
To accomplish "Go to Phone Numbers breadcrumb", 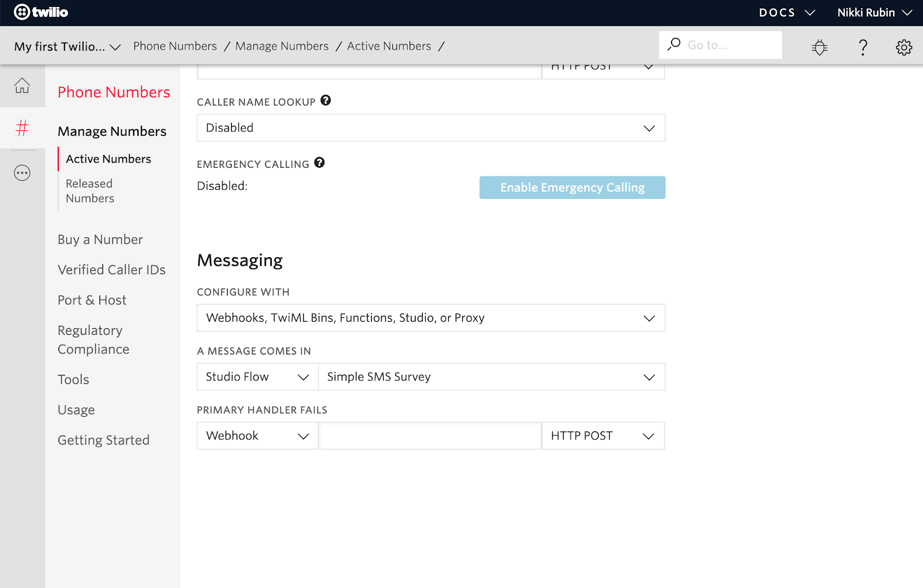I will tap(175, 46).
